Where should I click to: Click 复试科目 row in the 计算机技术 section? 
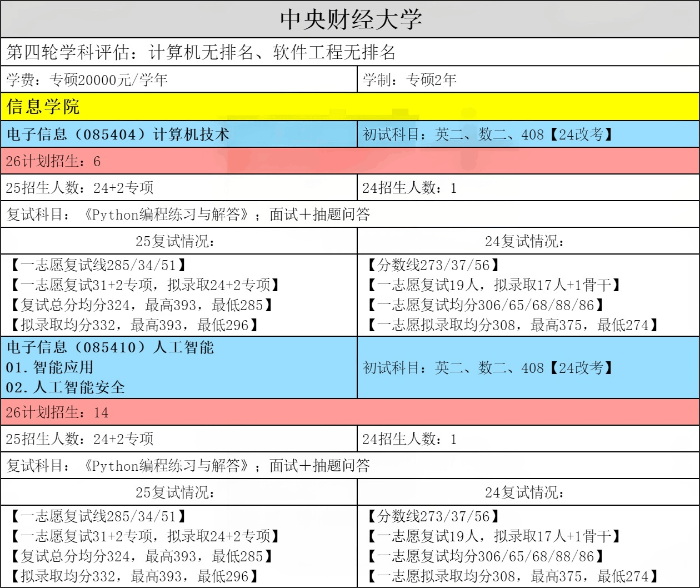188,215
